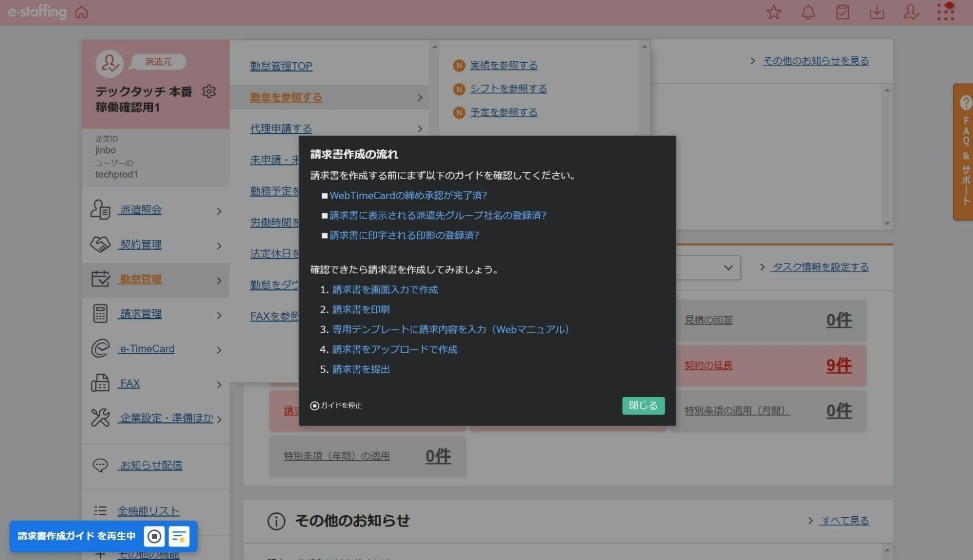
Task: Close the dialog with 閉じる button
Action: point(643,405)
